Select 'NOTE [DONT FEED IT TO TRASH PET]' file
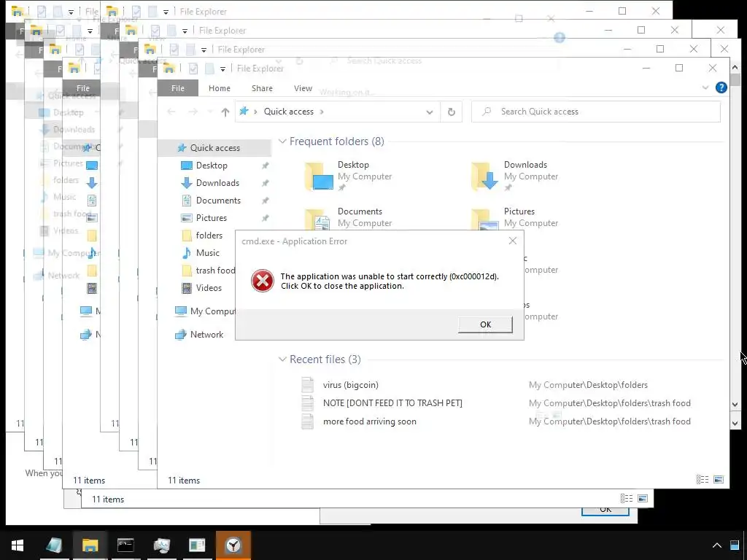The width and height of the screenshot is (747, 560). tap(392, 402)
